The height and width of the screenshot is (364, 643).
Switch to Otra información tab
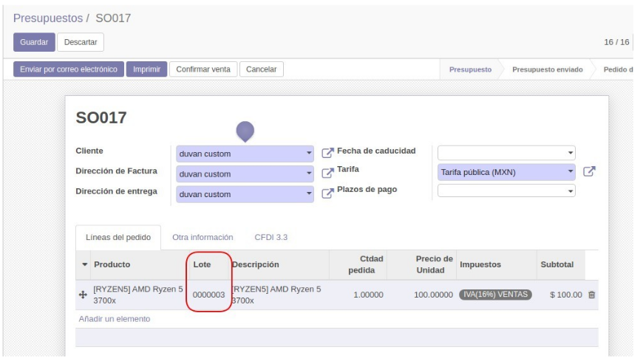click(x=203, y=237)
